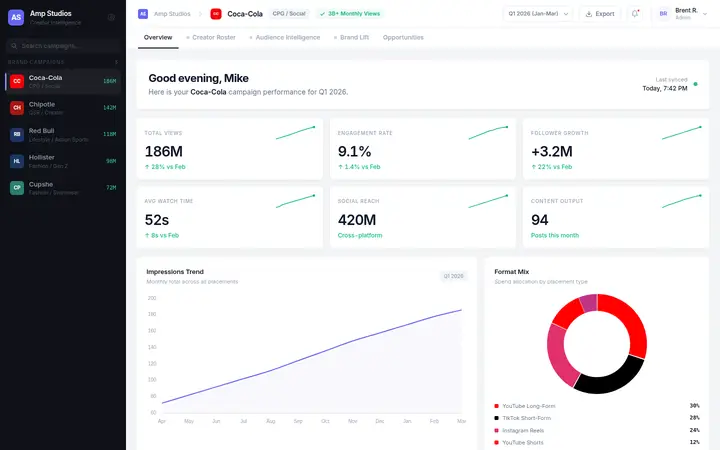Viewport: 720px width, 450px height.
Task: Click the 94 Content Output value
Action: (x=540, y=220)
